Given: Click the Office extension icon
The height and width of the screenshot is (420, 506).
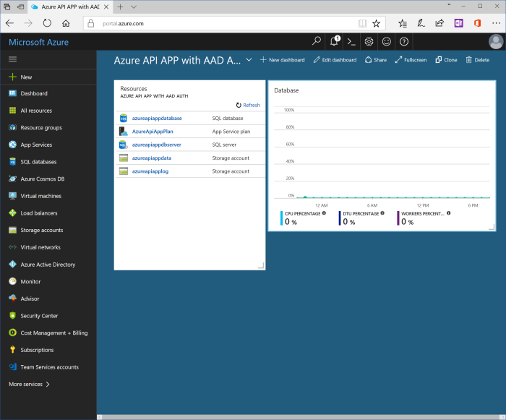Looking at the screenshot, I should [478, 23].
